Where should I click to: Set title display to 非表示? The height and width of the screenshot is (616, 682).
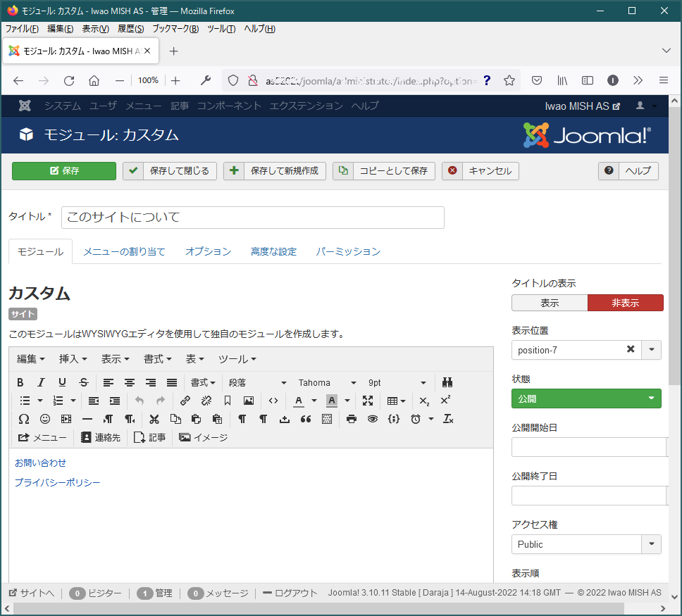626,303
